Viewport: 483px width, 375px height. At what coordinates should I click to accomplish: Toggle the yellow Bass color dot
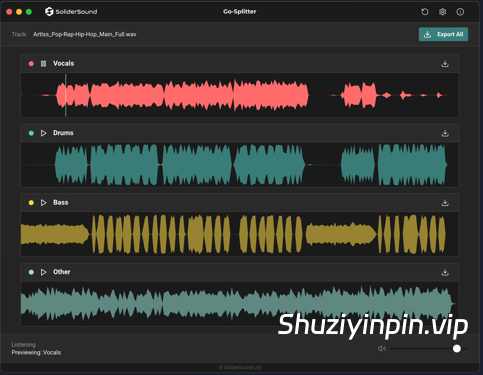pos(31,203)
